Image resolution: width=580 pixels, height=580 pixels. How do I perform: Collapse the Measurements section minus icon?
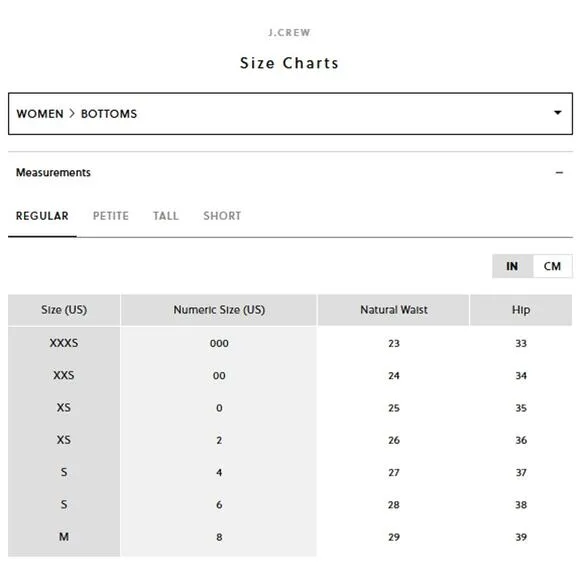pyautogui.click(x=559, y=173)
